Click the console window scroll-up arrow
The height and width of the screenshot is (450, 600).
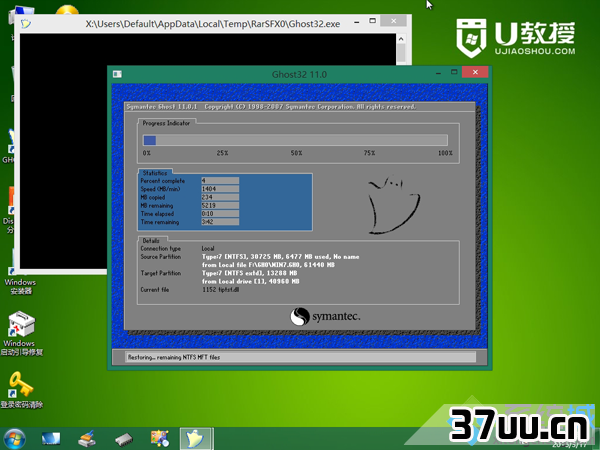pos(401,39)
